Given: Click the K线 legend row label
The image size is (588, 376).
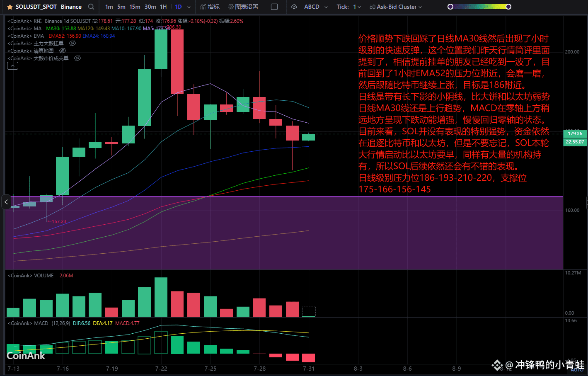Looking at the screenshot, I should pyautogui.click(x=38, y=21).
